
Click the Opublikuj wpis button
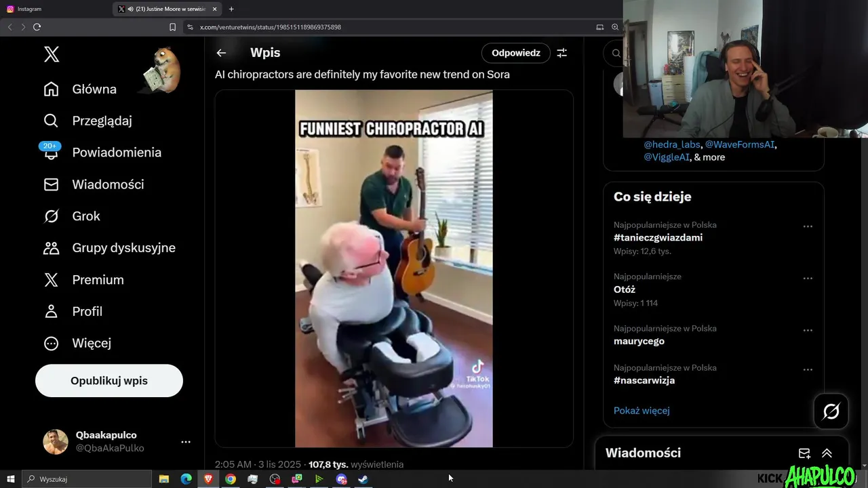coord(109,381)
